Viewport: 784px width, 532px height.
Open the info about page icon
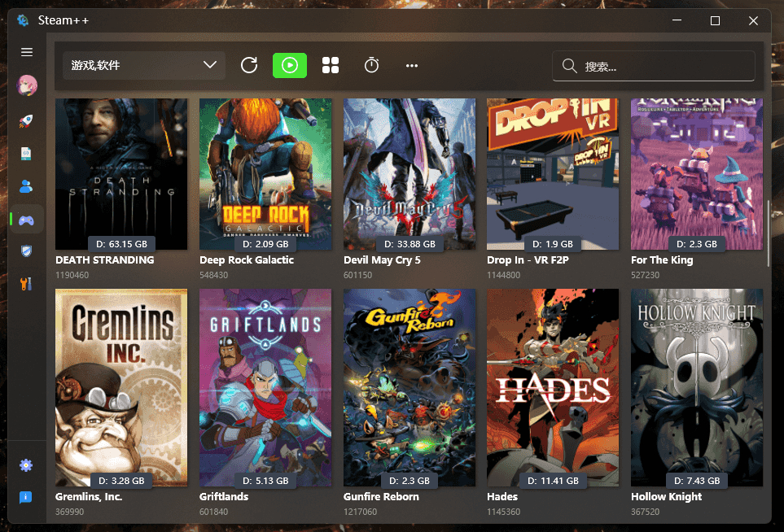point(25,497)
